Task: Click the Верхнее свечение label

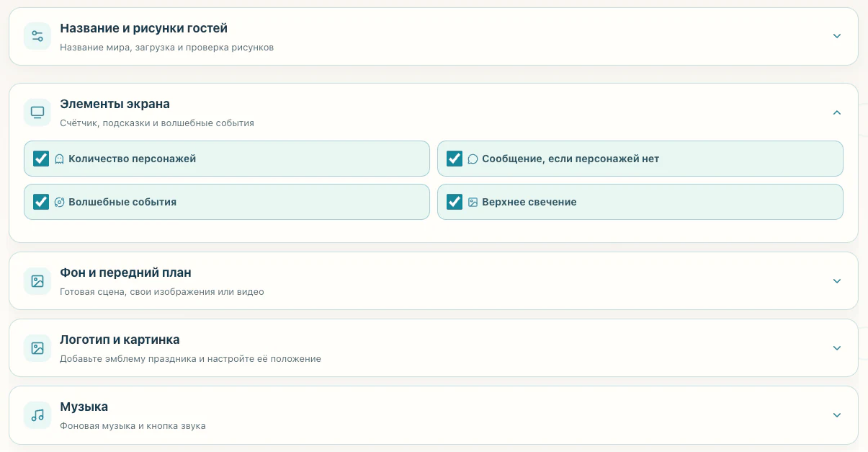Action: tap(529, 203)
